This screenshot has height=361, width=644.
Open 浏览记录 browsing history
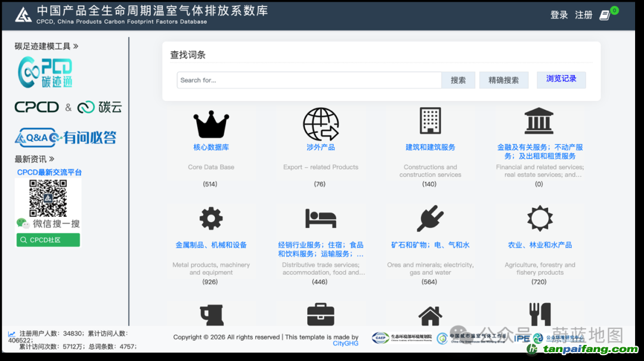[x=561, y=79]
